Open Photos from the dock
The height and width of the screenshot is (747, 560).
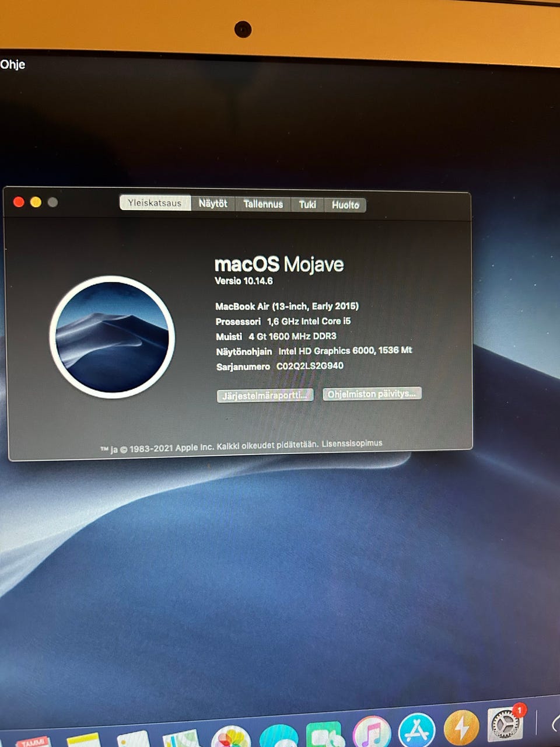tap(231, 736)
